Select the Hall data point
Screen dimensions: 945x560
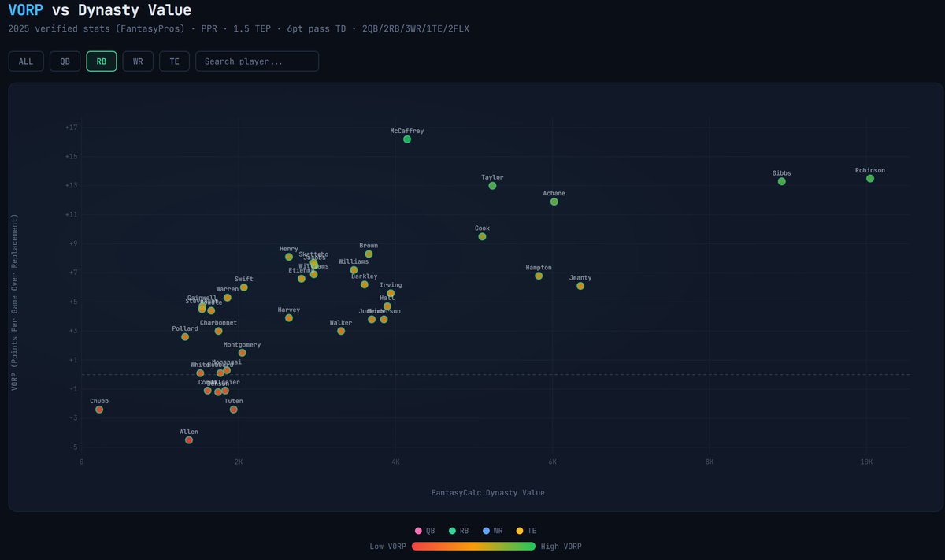387,306
